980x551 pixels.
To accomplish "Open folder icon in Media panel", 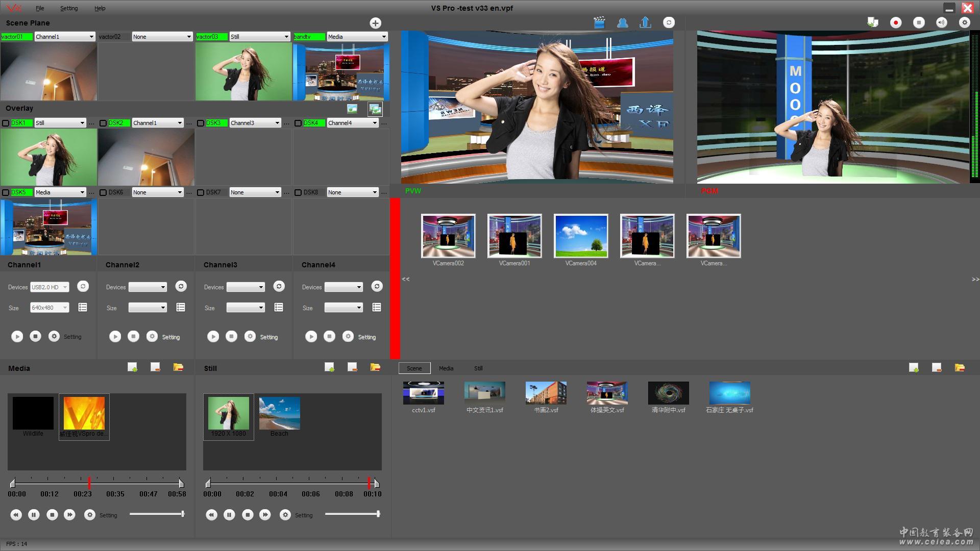I will coord(178,367).
